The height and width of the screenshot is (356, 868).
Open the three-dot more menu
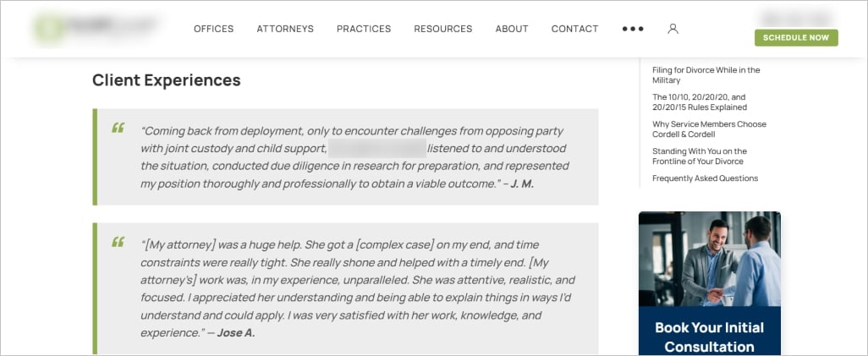633,29
